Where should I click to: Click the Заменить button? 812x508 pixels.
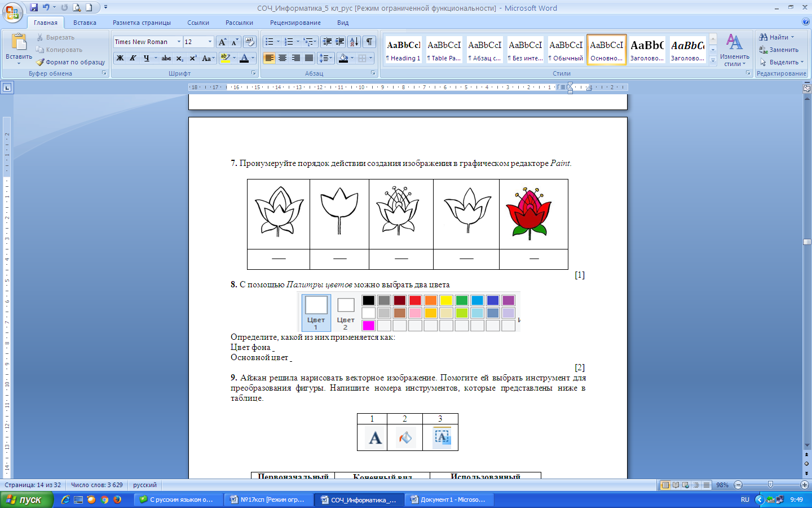779,50
